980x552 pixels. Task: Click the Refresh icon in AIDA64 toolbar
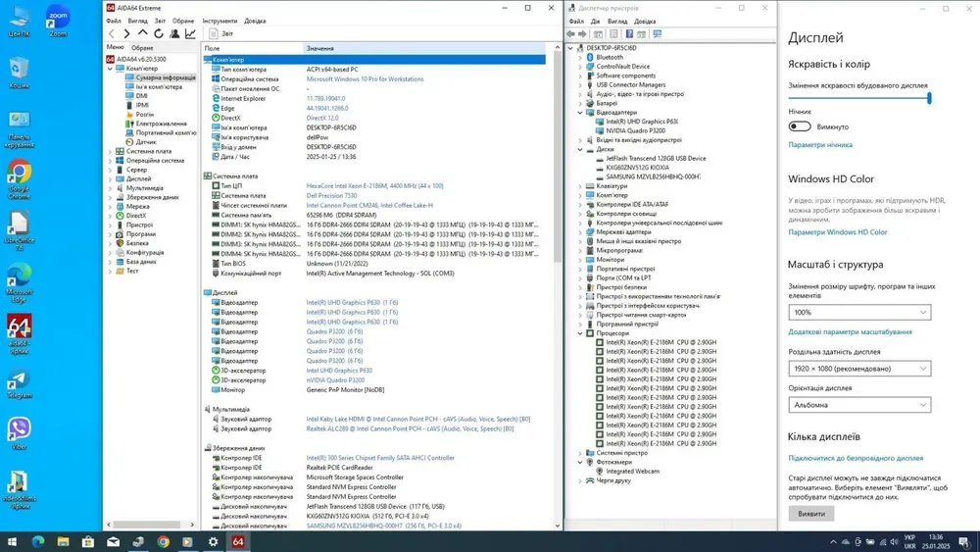coord(160,33)
